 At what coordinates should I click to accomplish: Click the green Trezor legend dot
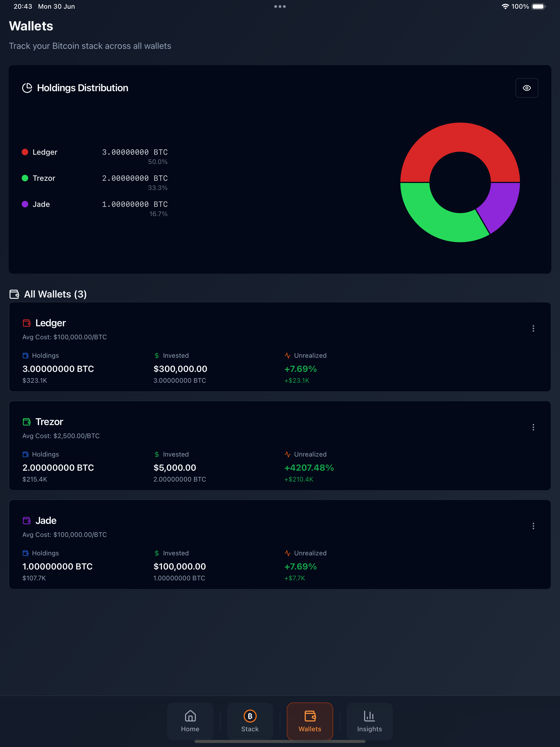[25, 178]
